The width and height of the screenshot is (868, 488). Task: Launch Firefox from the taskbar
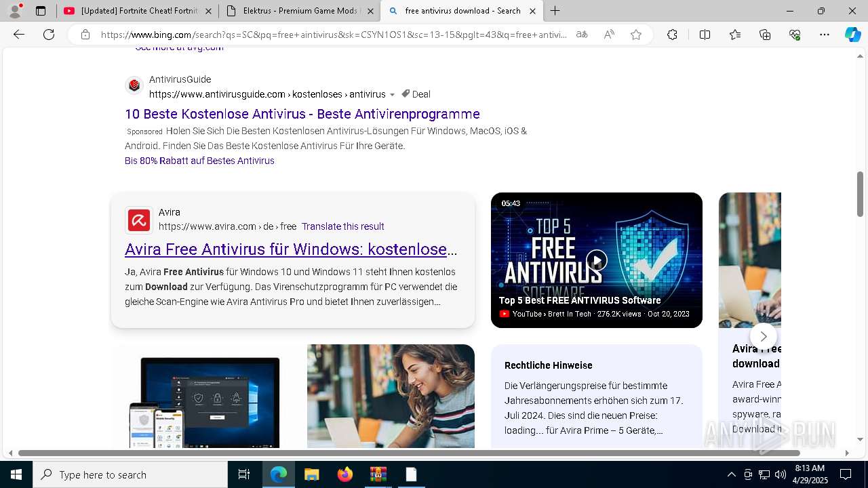coord(345,474)
